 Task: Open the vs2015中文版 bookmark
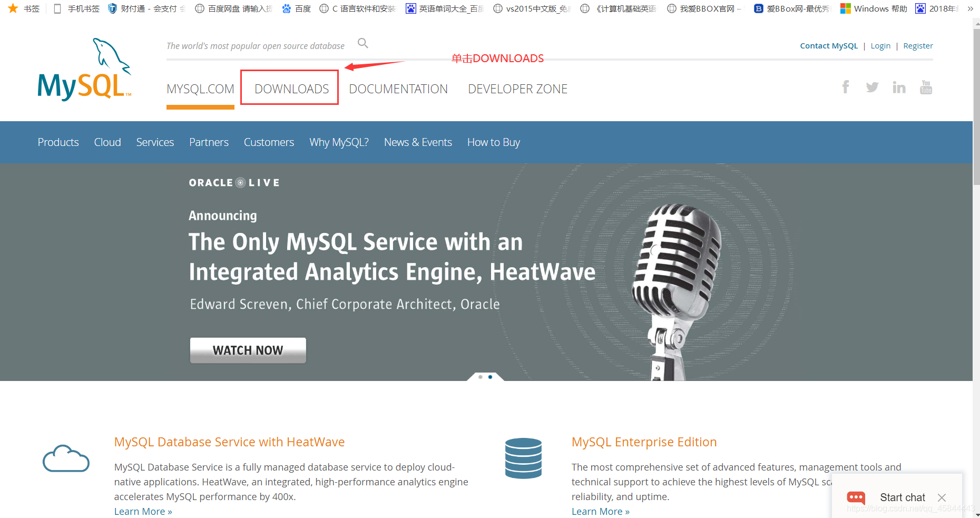coord(532,8)
